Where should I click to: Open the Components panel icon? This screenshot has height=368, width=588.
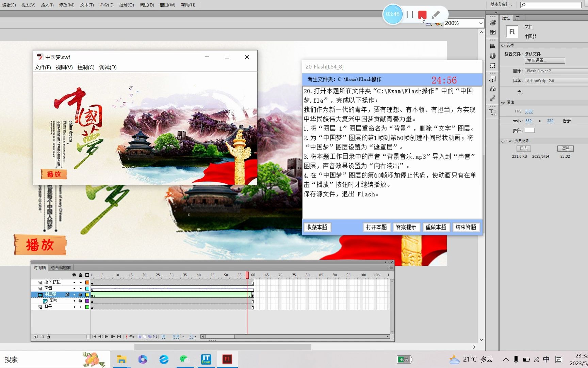492,89
